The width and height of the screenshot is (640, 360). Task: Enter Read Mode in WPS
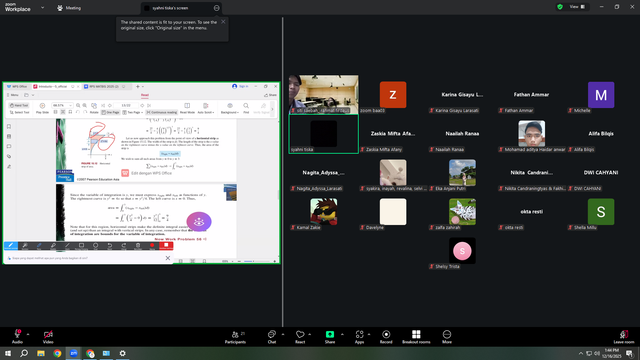click(x=187, y=109)
